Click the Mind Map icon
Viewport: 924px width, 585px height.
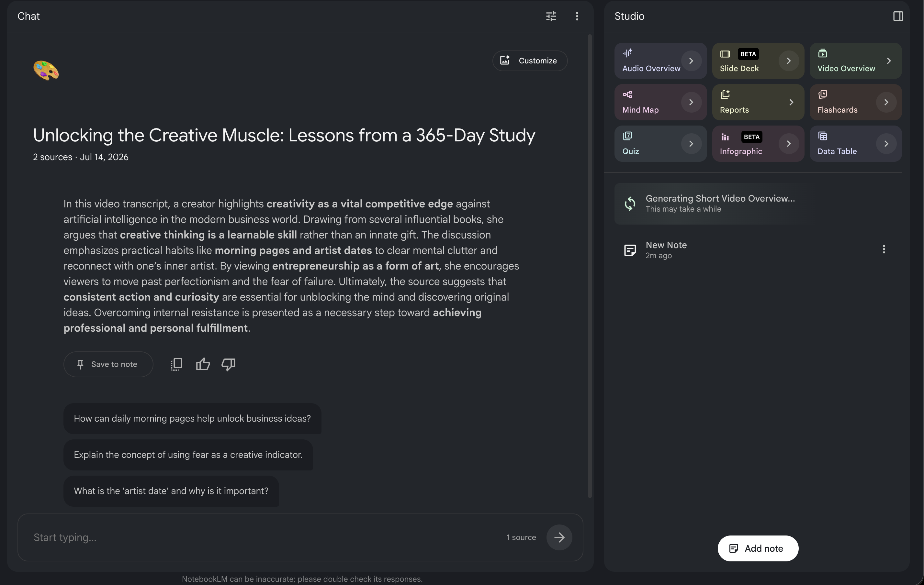[x=627, y=94]
